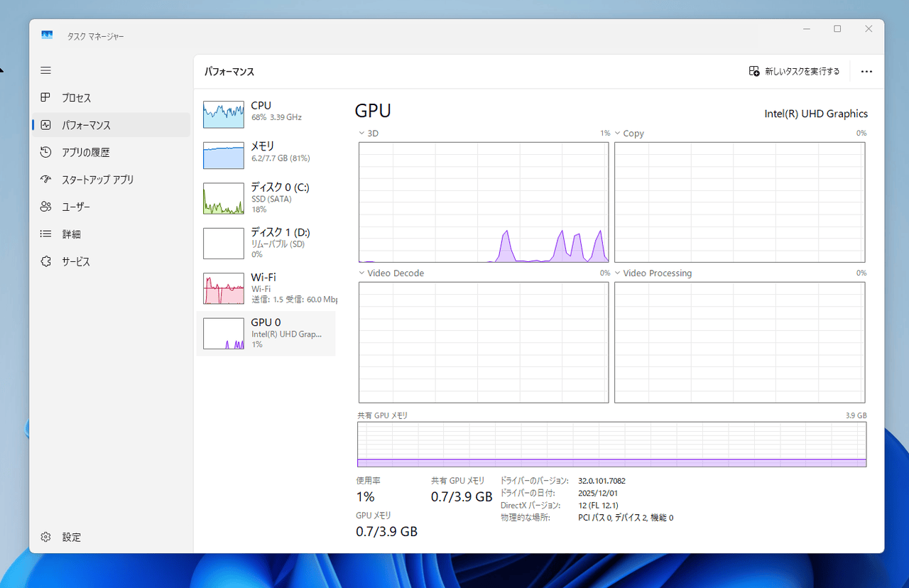Open the three-dot more options menu
909x588 pixels.
(866, 71)
